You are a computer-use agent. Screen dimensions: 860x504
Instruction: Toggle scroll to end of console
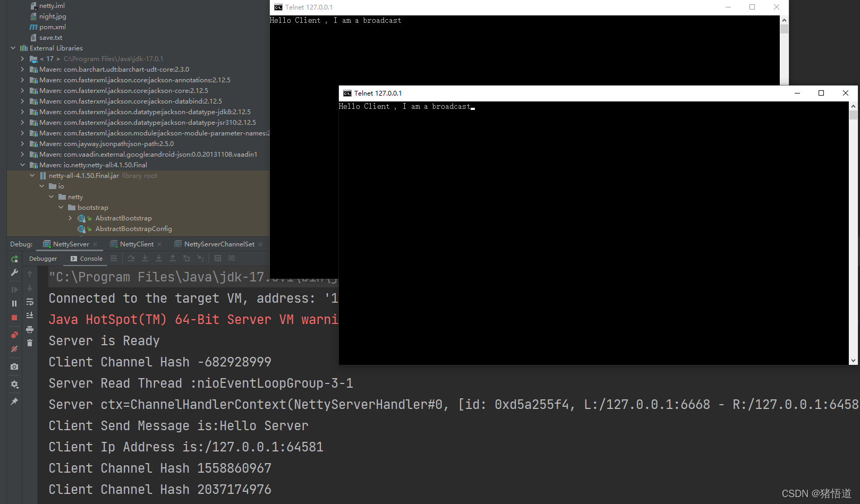[30, 315]
